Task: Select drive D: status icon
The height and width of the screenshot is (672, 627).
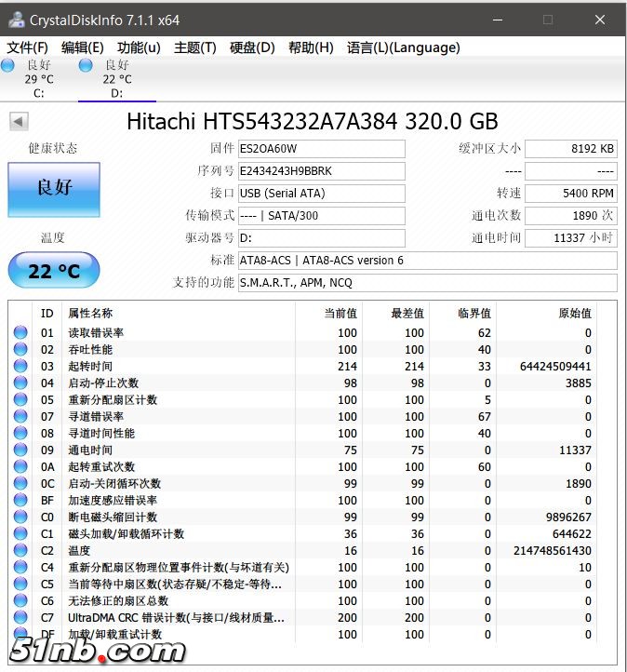Action: point(86,65)
